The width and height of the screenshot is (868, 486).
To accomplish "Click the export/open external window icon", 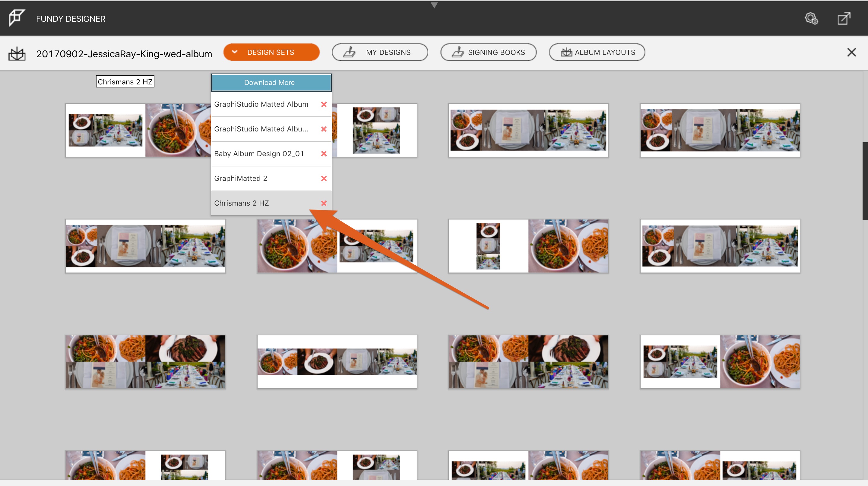I will pos(844,18).
